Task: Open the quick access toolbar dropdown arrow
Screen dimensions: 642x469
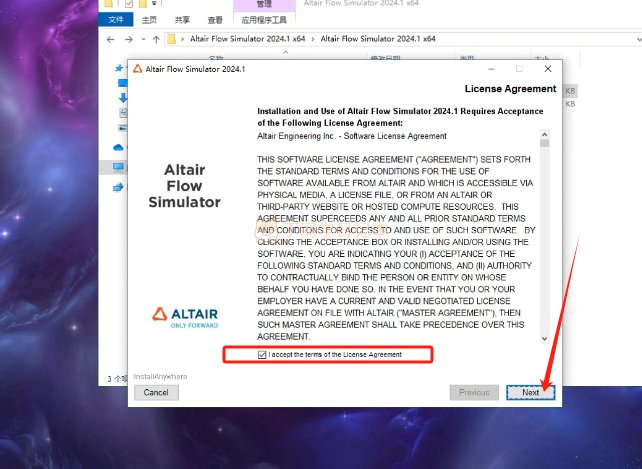Action: point(154,3)
